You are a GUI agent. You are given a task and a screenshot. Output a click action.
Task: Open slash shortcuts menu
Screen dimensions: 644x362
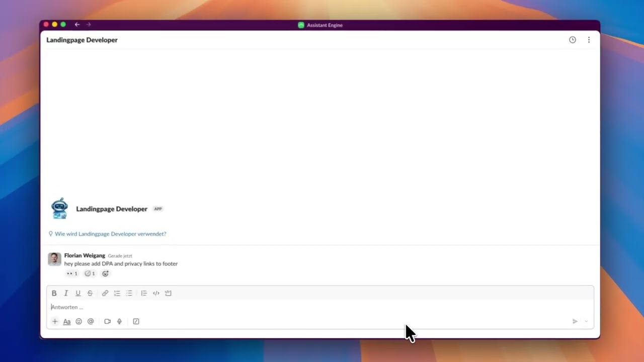pos(136,321)
